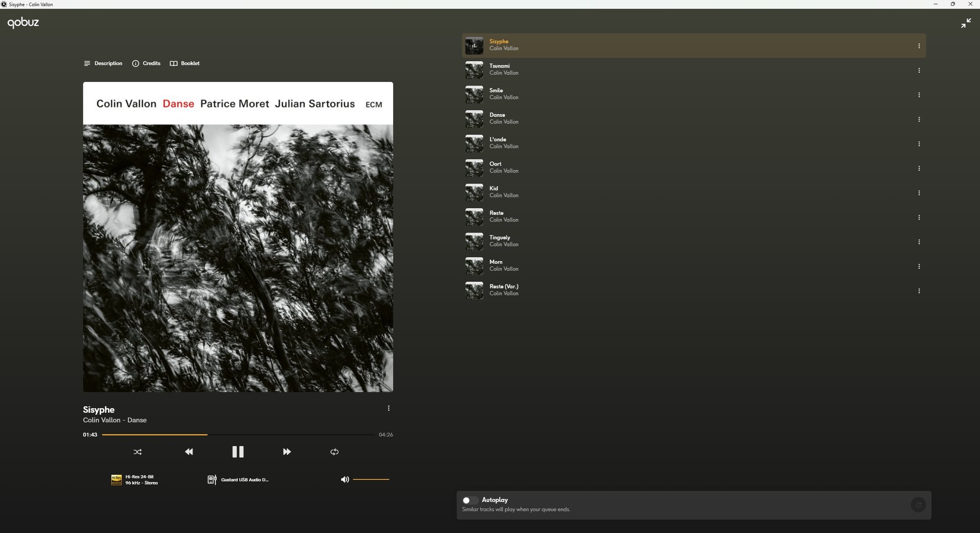The width and height of the screenshot is (980, 533).
Task: Open more options for current Sisyphe track
Action: pos(389,408)
